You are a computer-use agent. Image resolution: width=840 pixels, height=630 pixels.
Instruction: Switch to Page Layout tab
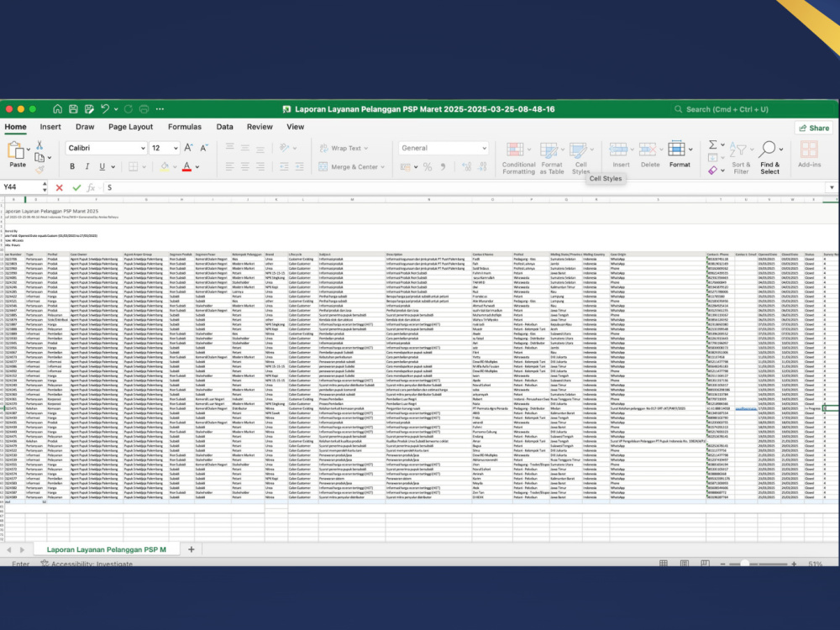point(131,127)
